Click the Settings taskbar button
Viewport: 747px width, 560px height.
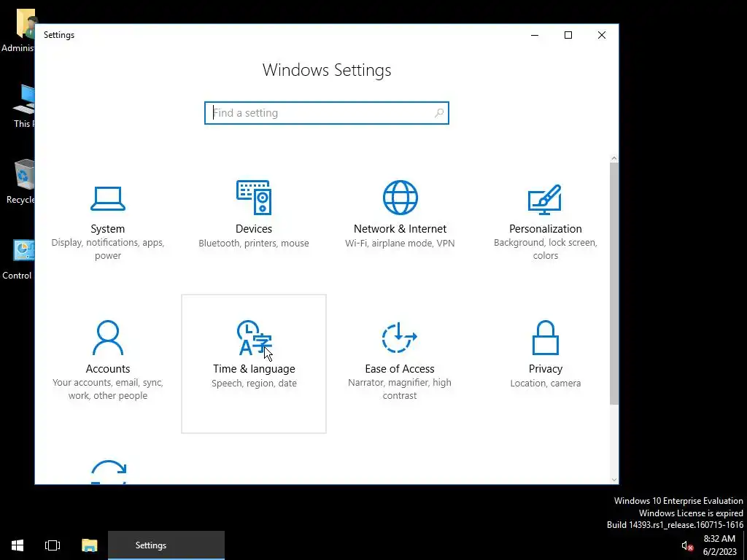tap(166, 545)
